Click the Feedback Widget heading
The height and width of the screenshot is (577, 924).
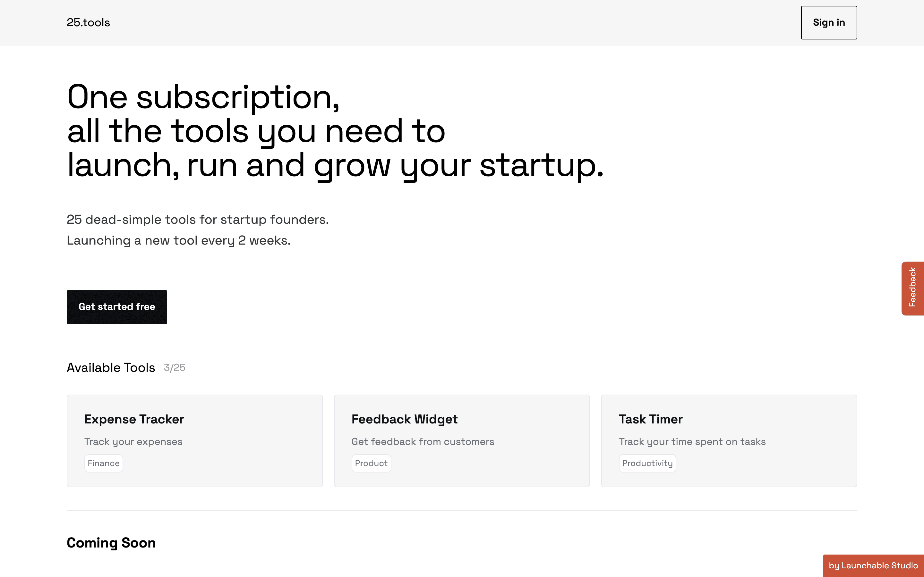pyautogui.click(x=404, y=419)
